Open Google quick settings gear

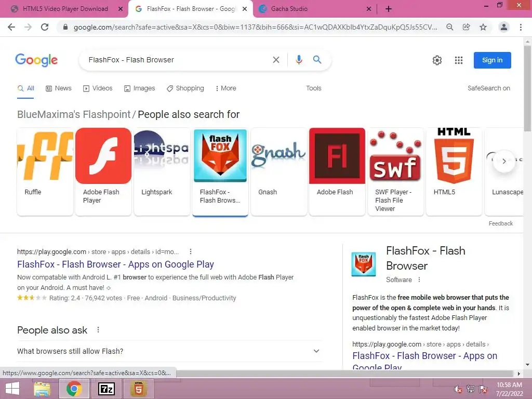[x=437, y=60]
